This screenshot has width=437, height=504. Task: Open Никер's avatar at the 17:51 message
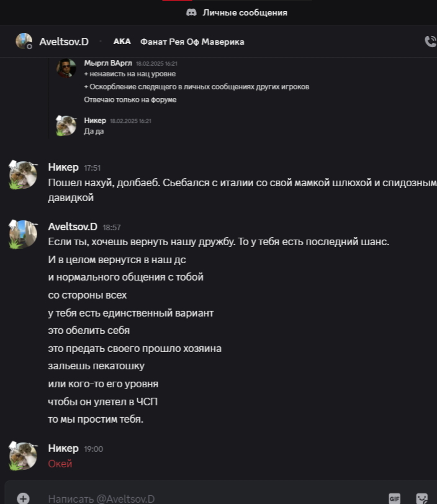click(23, 175)
